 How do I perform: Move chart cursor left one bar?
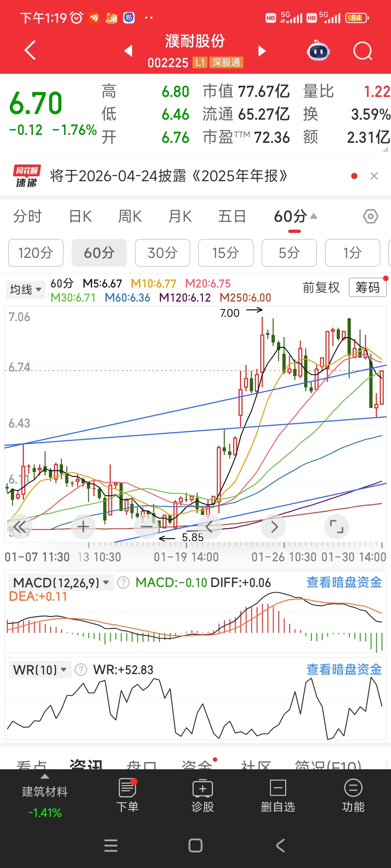click(x=210, y=527)
